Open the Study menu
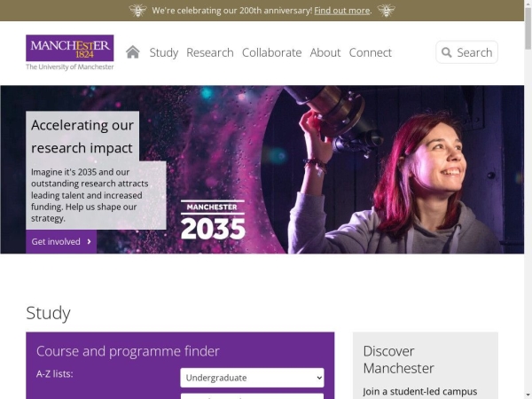The image size is (532, 399). [164, 52]
